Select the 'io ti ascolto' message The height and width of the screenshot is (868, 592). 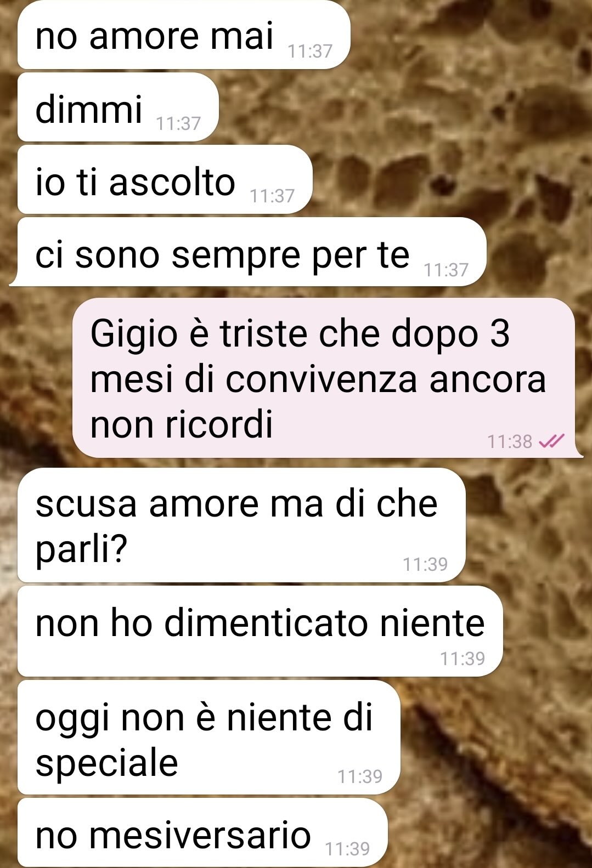click(x=165, y=180)
